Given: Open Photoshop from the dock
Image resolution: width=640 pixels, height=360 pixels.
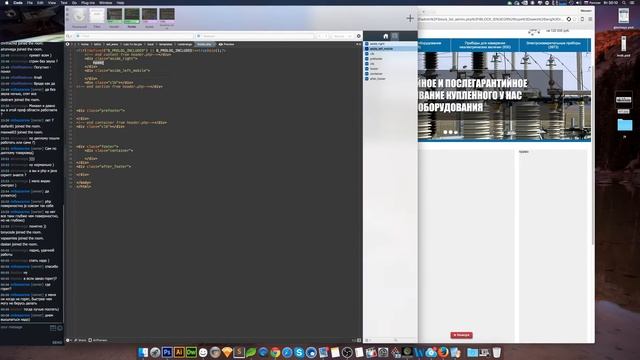Looking at the screenshot, I should (x=167, y=352).
